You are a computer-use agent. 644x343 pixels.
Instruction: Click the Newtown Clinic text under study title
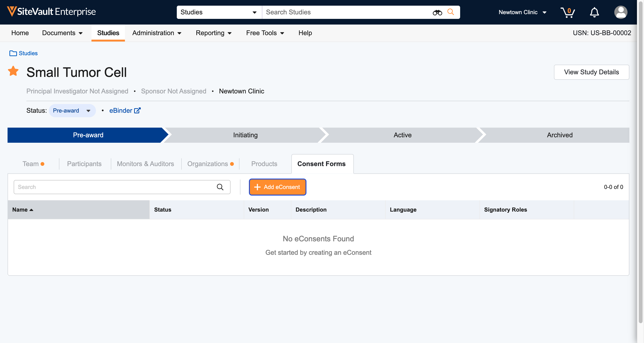click(x=241, y=91)
